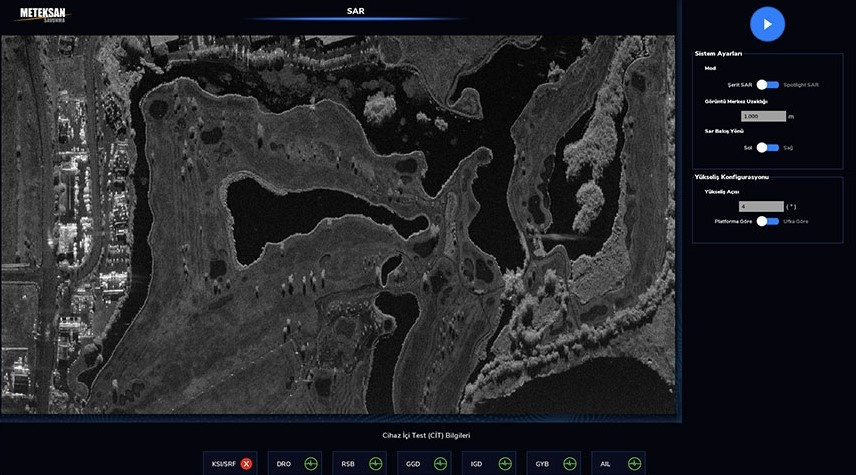Click the green DRO status icon
Screen dimensions: 856x475
tap(311, 464)
